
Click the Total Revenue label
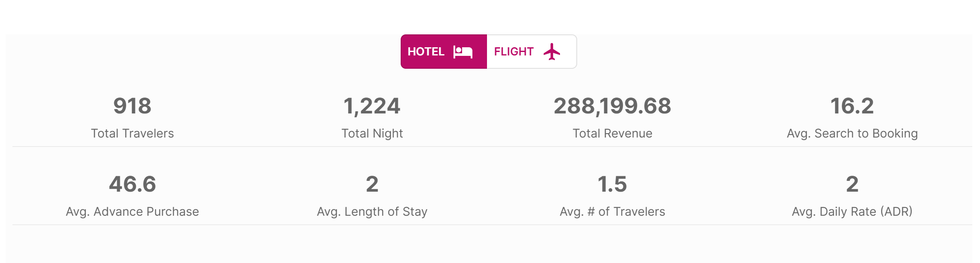(x=612, y=133)
